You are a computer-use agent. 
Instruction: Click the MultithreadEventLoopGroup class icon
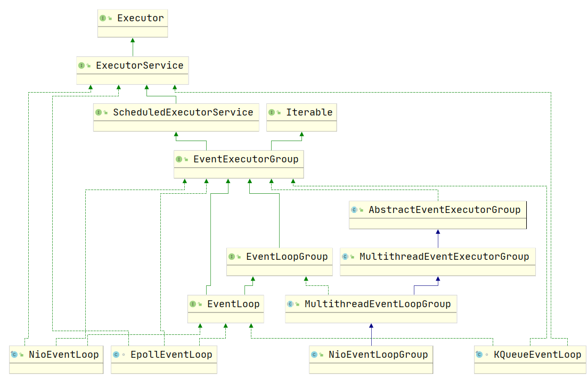click(x=290, y=304)
